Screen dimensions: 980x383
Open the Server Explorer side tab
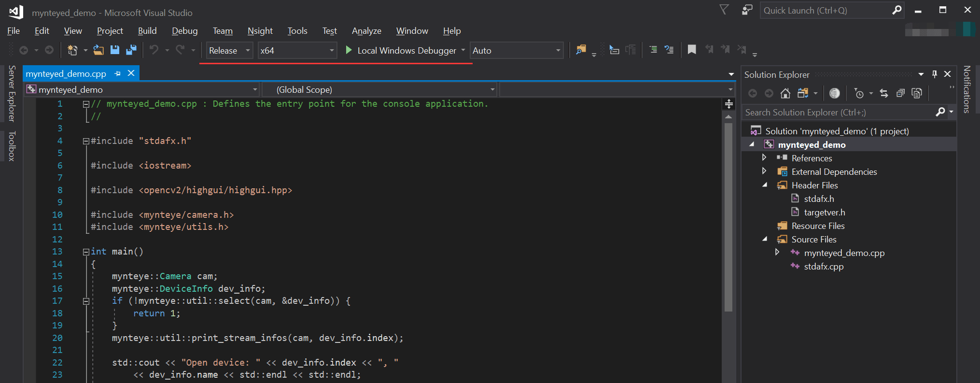(x=12, y=93)
